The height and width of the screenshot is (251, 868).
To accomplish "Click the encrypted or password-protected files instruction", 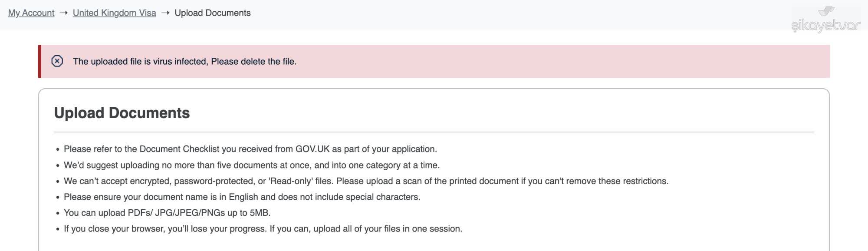I will pos(366,181).
